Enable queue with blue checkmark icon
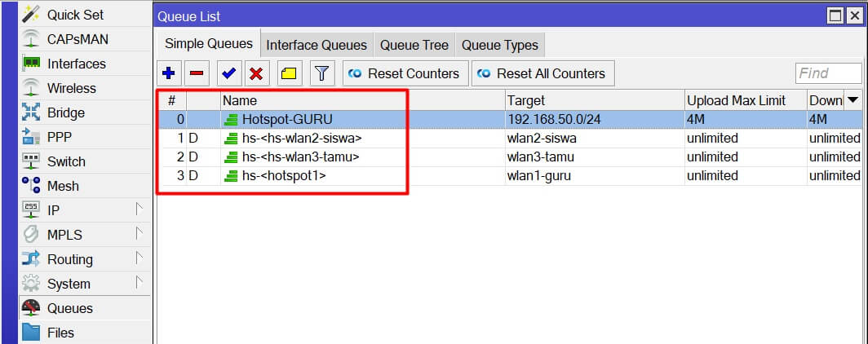868x344 pixels. coord(228,73)
